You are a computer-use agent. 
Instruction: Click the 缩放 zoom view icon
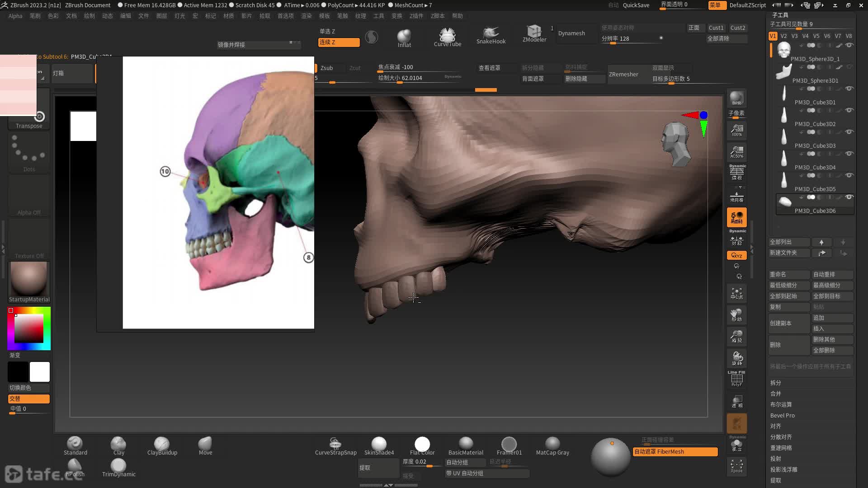tap(736, 336)
